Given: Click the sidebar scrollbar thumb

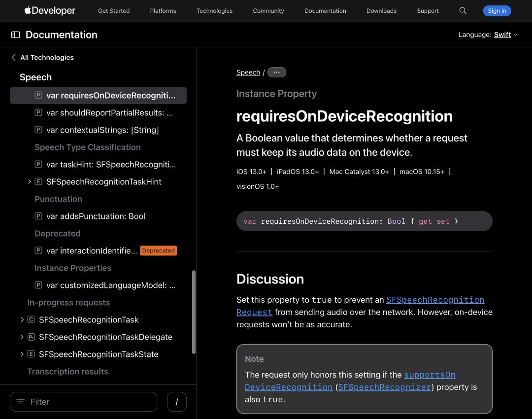Looking at the screenshot, I should tap(194, 312).
